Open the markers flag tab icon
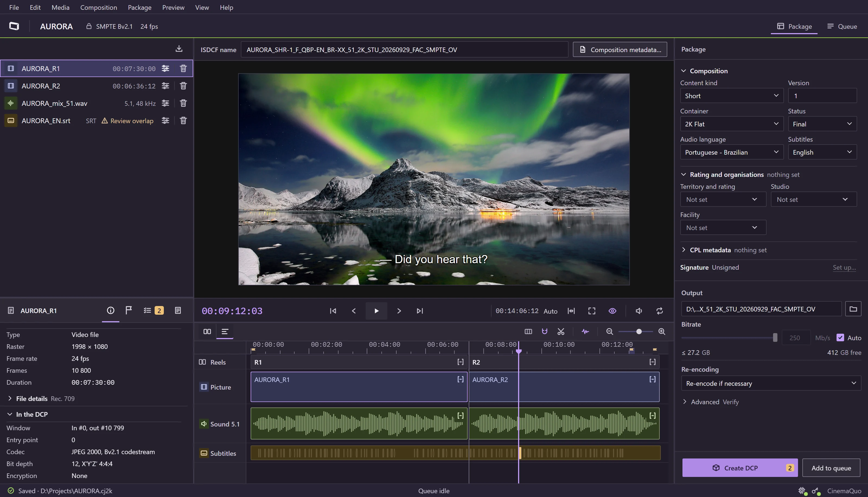 (x=129, y=310)
